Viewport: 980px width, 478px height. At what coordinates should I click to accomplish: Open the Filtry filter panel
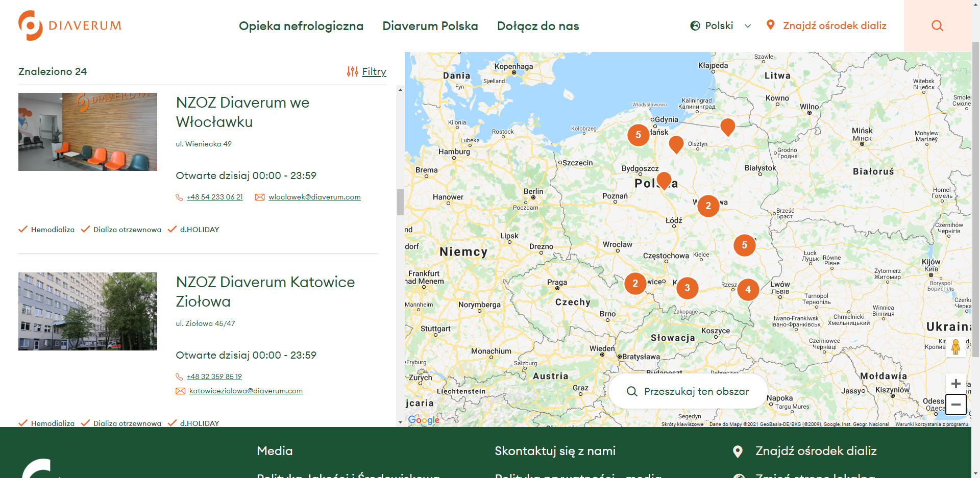click(x=374, y=71)
